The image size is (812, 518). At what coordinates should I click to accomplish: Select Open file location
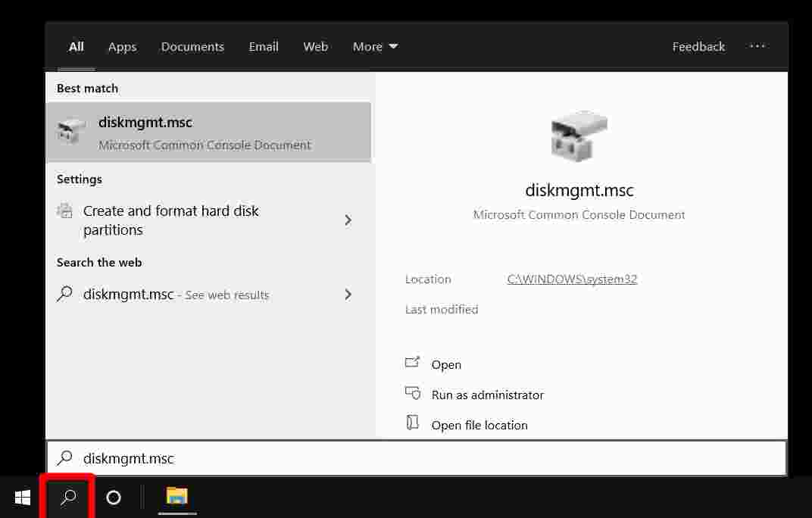(479, 426)
